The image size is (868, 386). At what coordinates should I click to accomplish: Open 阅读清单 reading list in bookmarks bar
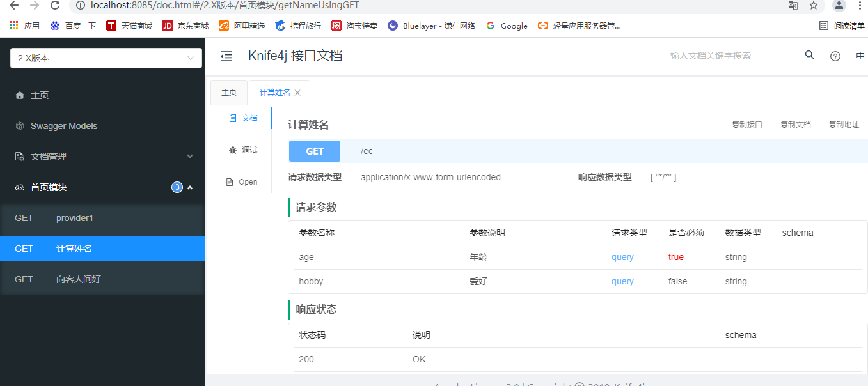(x=842, y=26)
